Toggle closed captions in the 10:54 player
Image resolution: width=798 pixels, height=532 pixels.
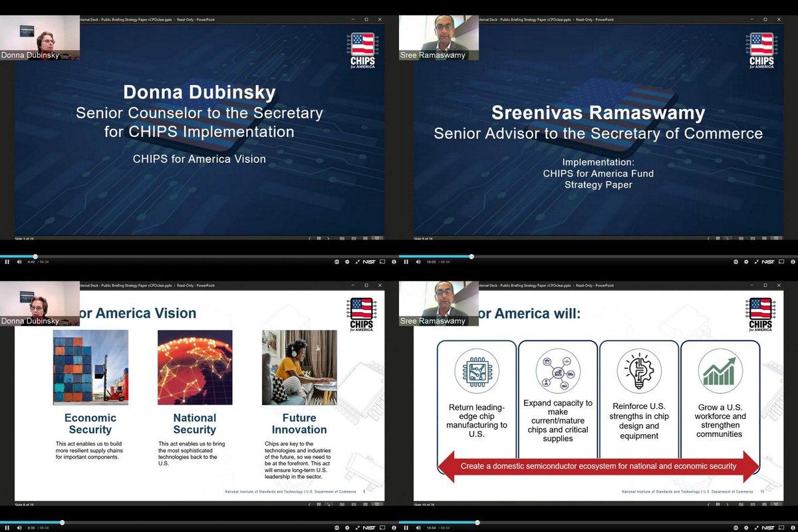[735, 528]
